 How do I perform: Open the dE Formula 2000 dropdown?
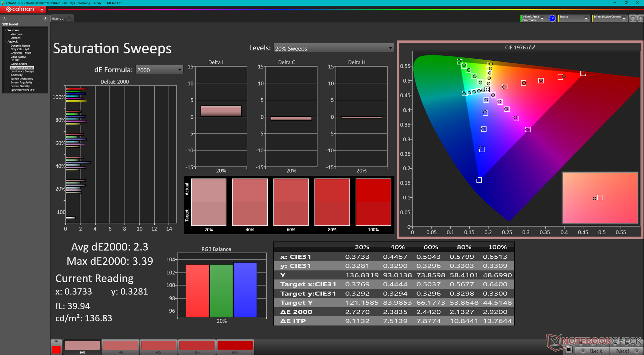click(159, 70)
